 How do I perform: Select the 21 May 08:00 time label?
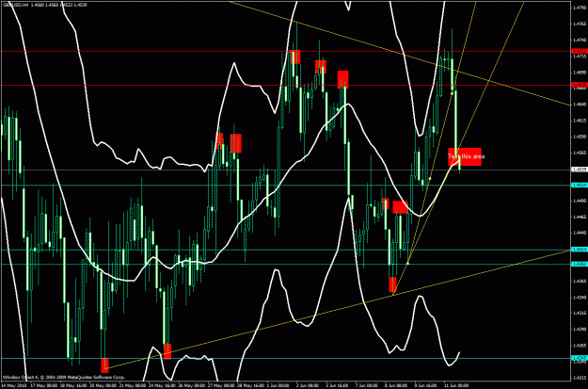point(132,385)
